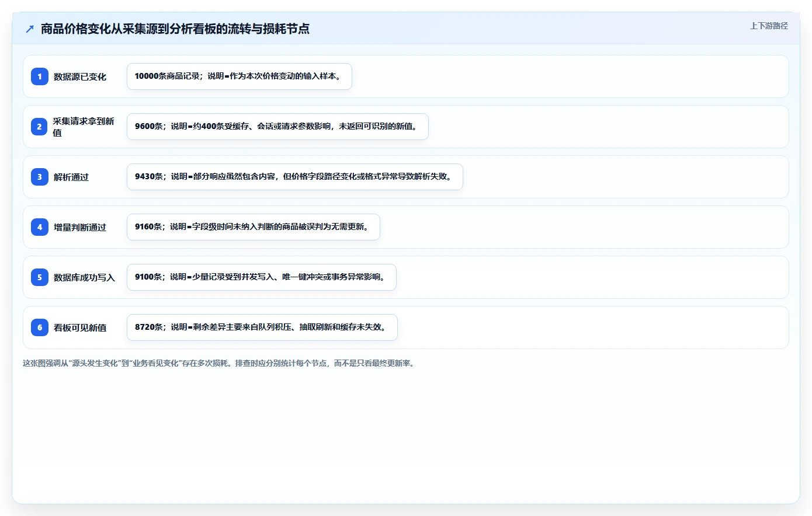Viewport: 812px width, 516px height.
Task: Click the 9600条 description box
Action: [277, 127]
